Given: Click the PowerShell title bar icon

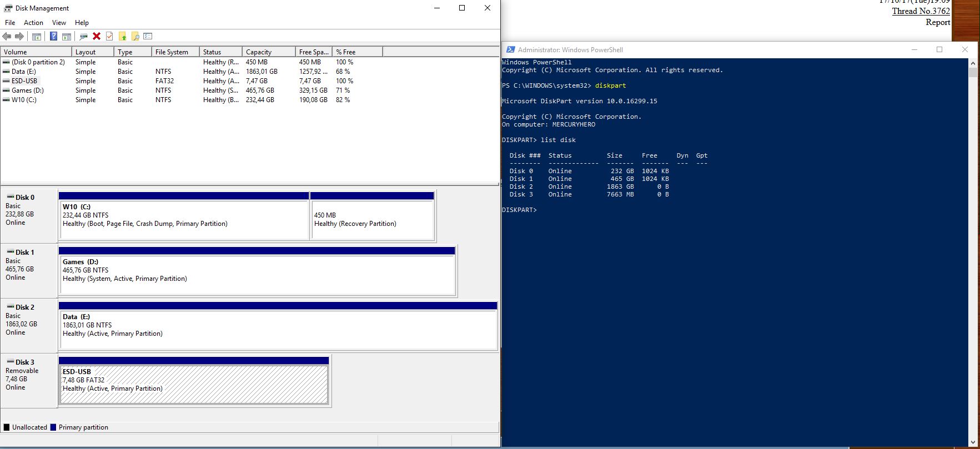Looking at the screenshot, I should click(x=510, y=49).
